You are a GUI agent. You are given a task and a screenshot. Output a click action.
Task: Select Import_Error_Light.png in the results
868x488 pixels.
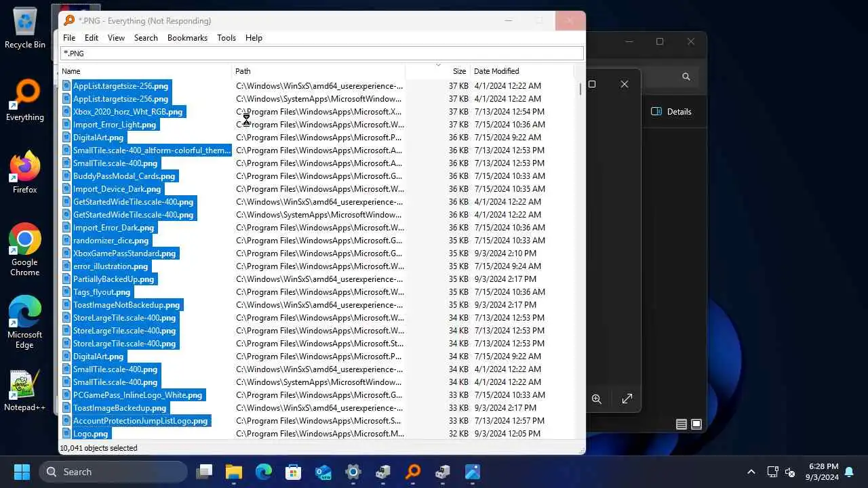[115, 125]
